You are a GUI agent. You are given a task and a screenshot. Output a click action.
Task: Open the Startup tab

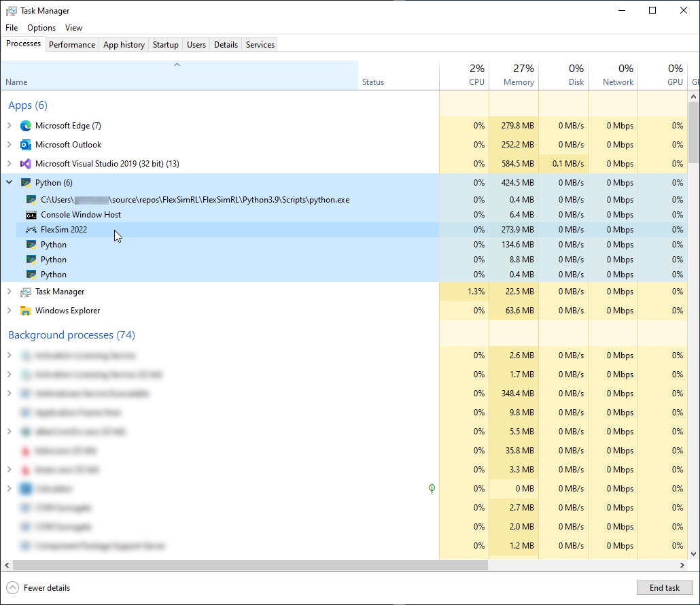(x=165, y=45)
